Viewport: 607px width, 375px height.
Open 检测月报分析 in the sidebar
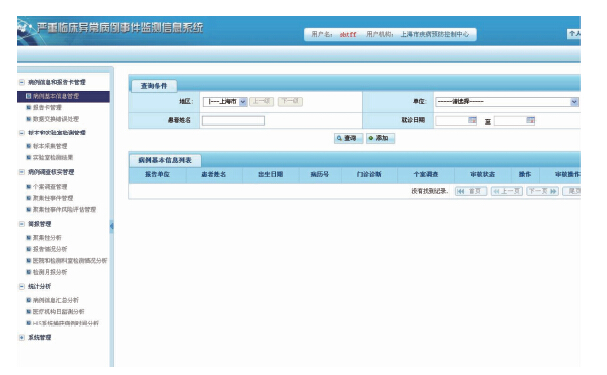click(50, 272)
